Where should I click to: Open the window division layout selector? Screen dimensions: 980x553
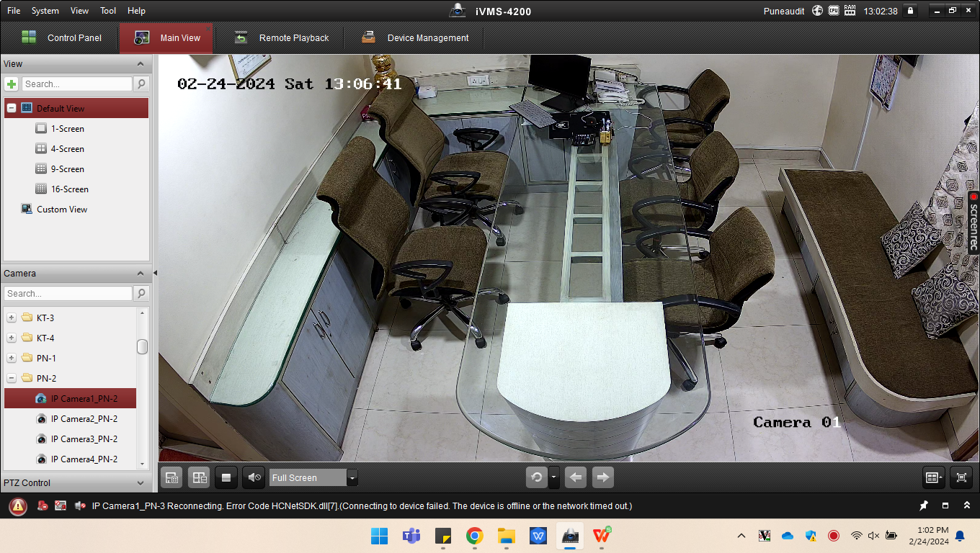934,477
